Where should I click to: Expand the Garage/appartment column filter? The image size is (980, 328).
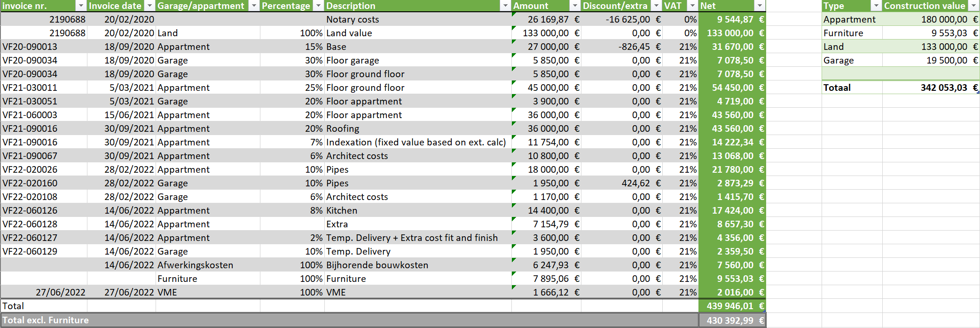coord(254,6)
